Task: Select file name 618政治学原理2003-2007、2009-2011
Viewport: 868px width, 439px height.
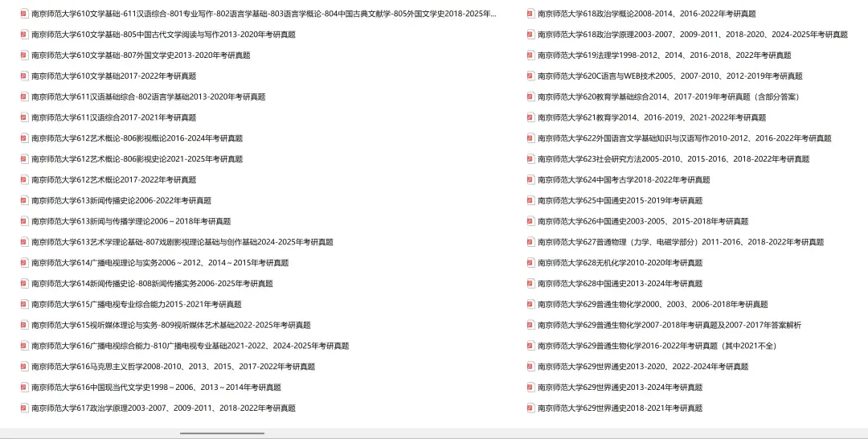Action: tap(693, 35)
